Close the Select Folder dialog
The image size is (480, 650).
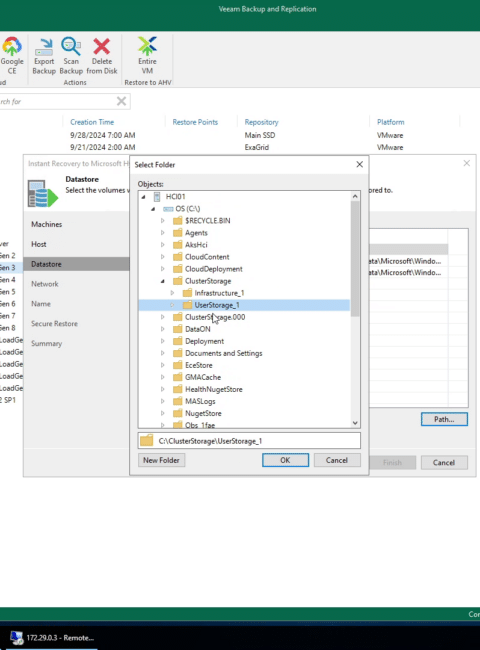pos(359,164)
